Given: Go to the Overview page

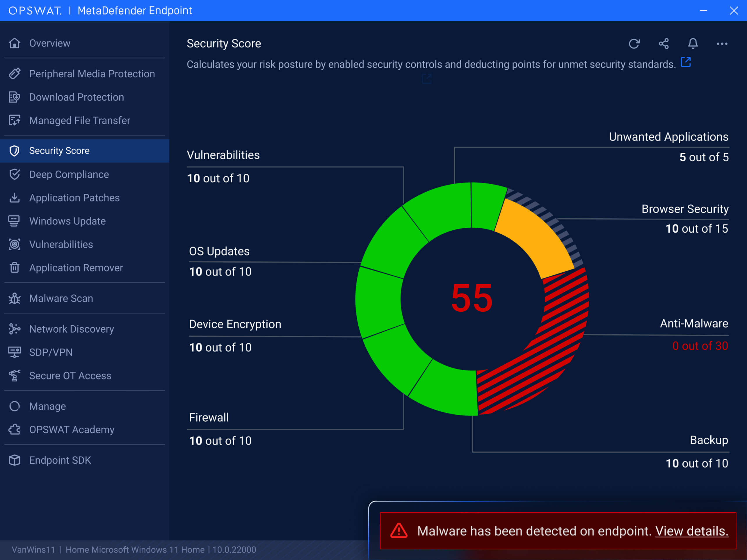Looking at the screenshot, I should coord(50,43).
